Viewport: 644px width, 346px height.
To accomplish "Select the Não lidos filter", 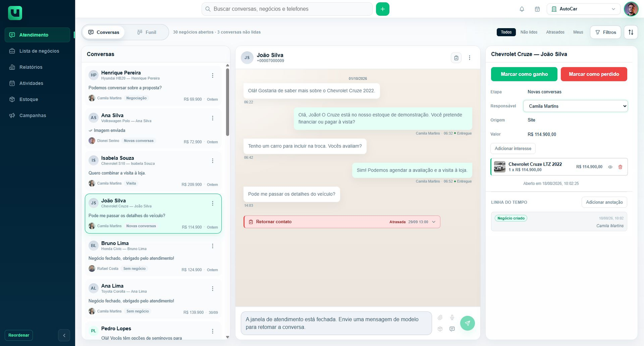I will [529, 32].
